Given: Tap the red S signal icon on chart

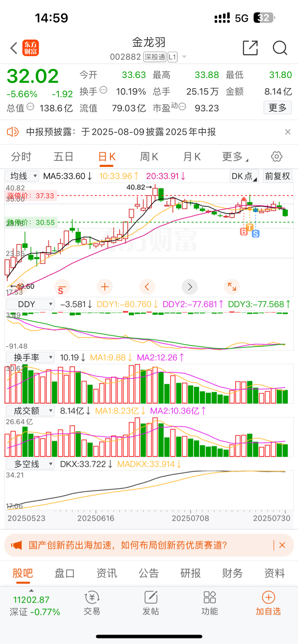Looking at the screenshot, I should click(62, 287).
